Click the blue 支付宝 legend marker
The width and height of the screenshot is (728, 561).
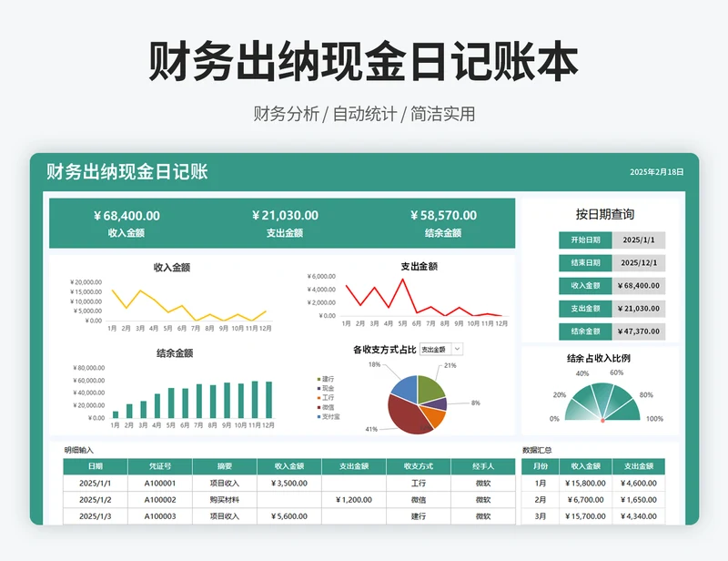[319, 417]
